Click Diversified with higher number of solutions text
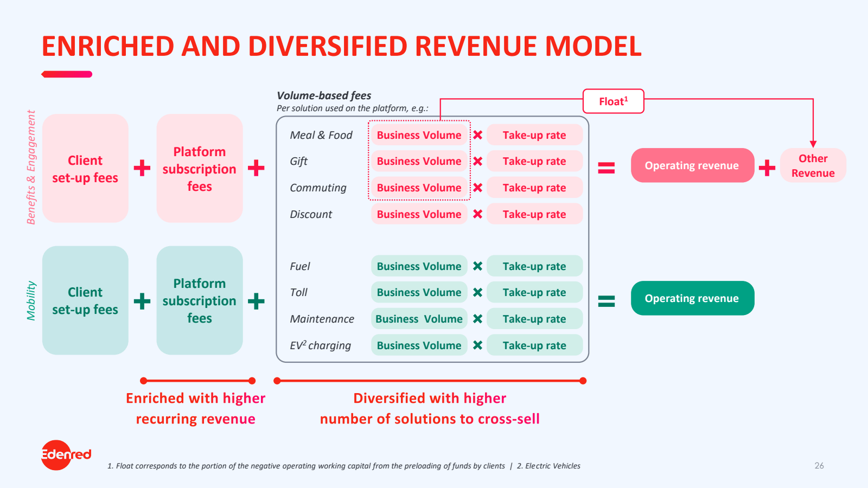The image size is (868, 488). [x=430, y=408]
